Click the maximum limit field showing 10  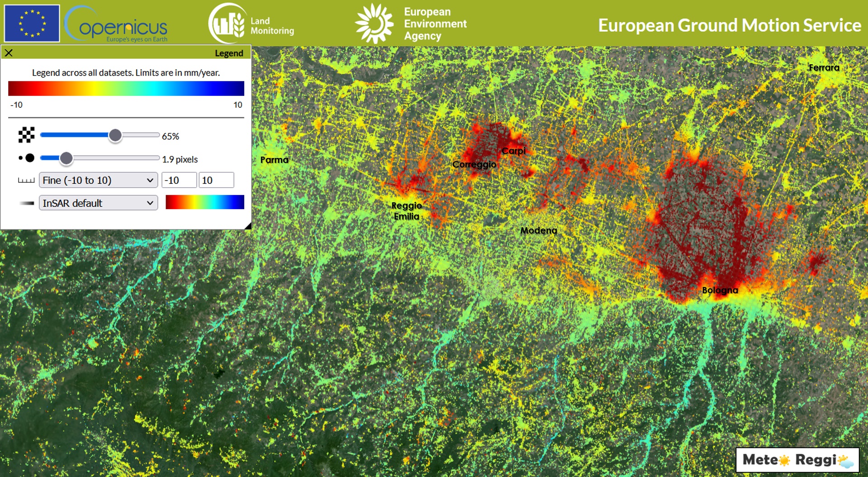[216, 180]
